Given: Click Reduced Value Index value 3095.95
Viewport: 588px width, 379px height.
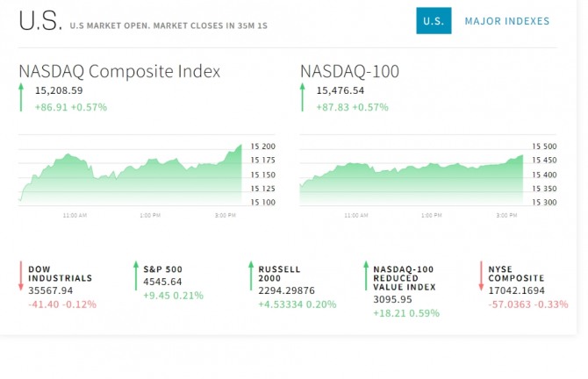Looking at the screenshot, I should pos(392,299).
